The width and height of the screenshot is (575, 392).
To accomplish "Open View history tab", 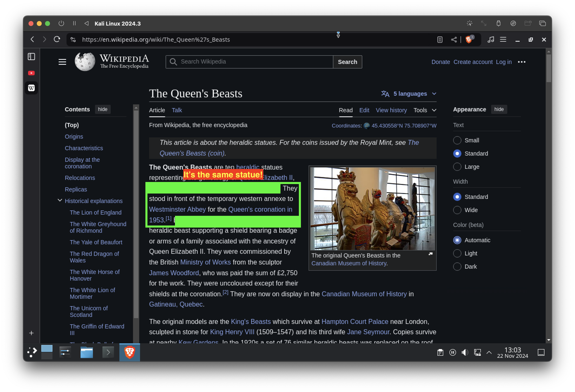I will tap(391, 110).
